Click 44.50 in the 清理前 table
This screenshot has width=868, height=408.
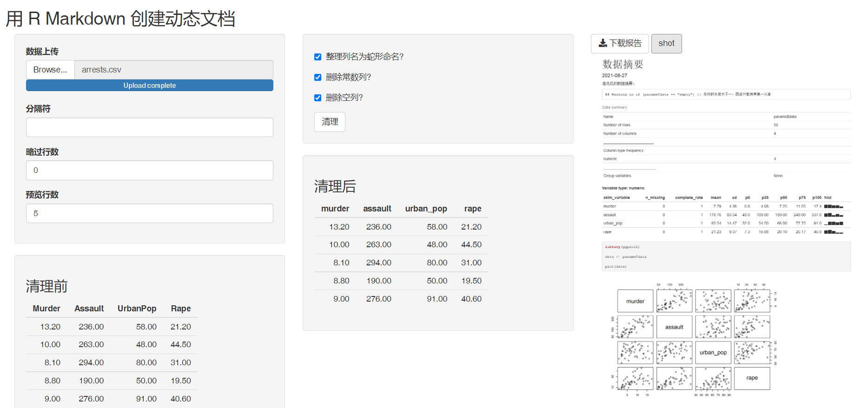[x=181, y=344]
